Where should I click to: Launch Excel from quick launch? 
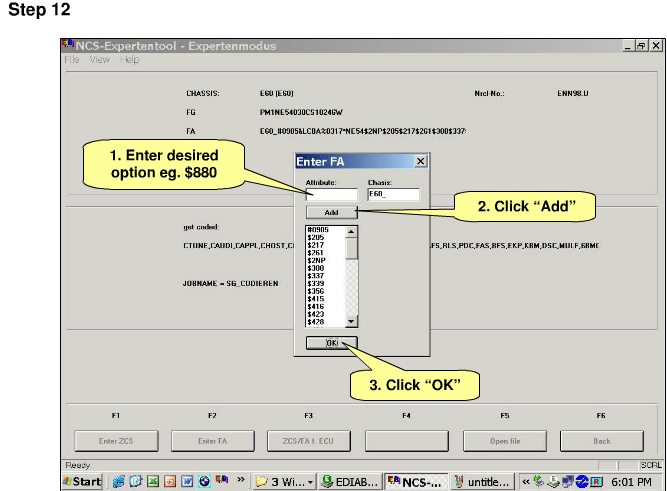pos(153,482)
